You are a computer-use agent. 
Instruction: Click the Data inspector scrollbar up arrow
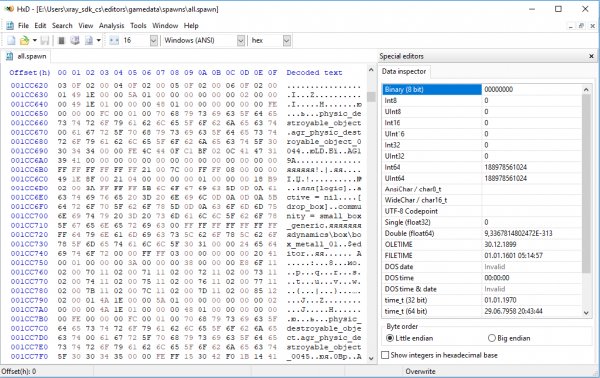pyautogui.click(x=586, y=90)
